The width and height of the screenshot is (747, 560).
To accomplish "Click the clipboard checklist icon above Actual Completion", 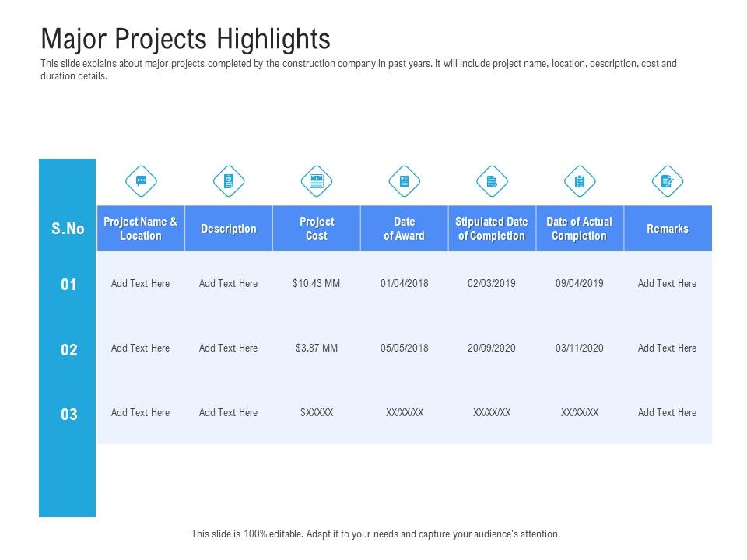I will click(580, 181).
